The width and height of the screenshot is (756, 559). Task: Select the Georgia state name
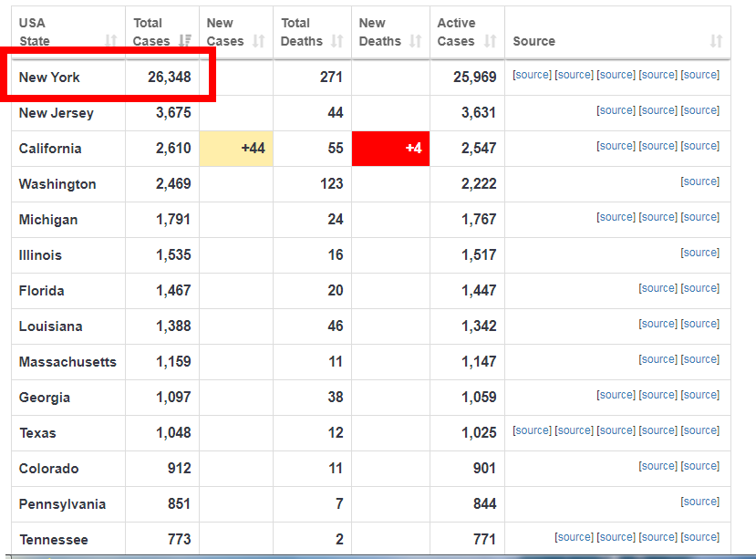pos(45,398)
